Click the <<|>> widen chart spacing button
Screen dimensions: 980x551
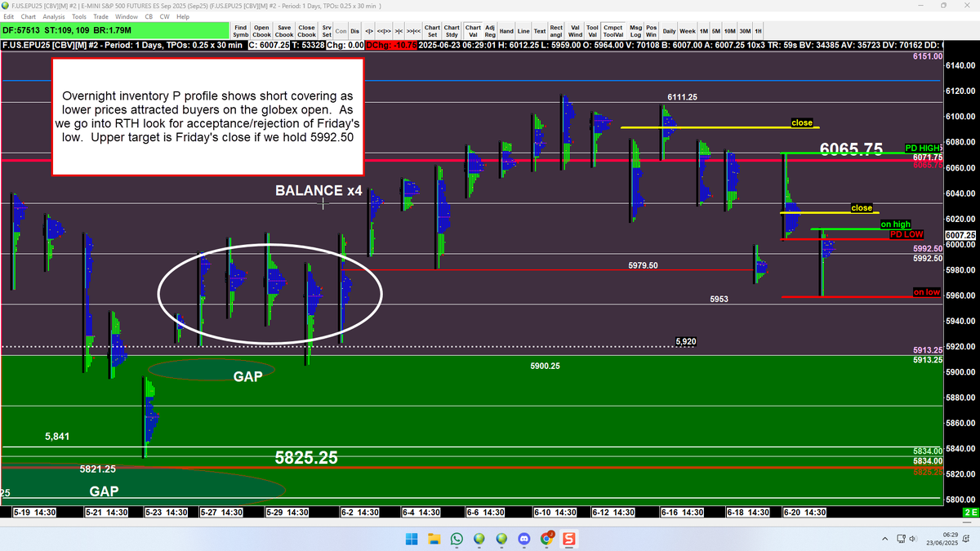[384, 31]
